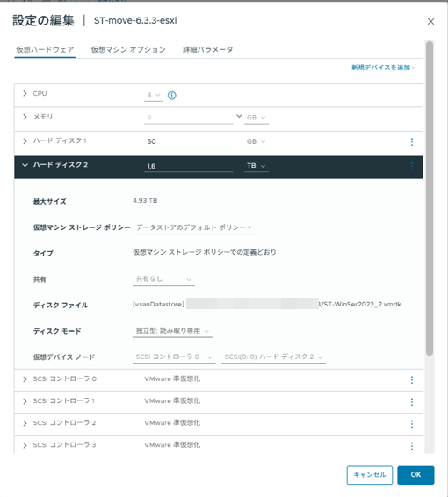Image resolution: width=448 pixels, height=497 pixels.
Task: Expand ハード ディスク 1 section
Action: point(25,141)
